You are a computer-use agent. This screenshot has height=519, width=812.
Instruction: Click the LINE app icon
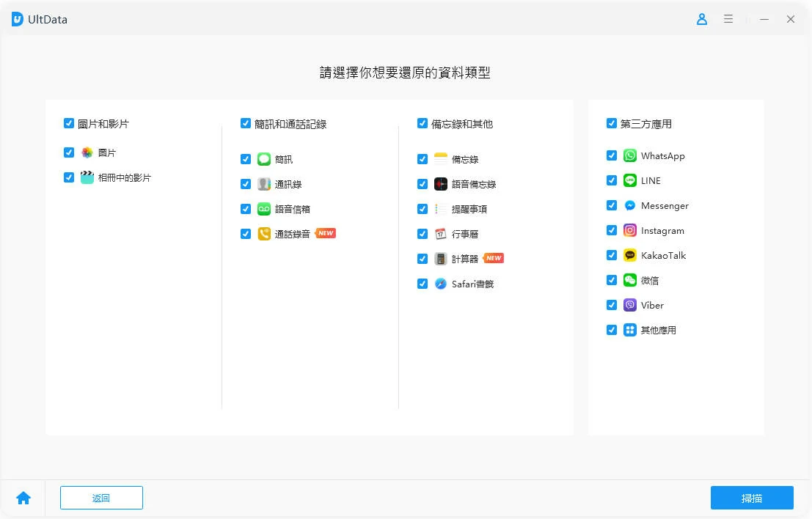(629, 181)
